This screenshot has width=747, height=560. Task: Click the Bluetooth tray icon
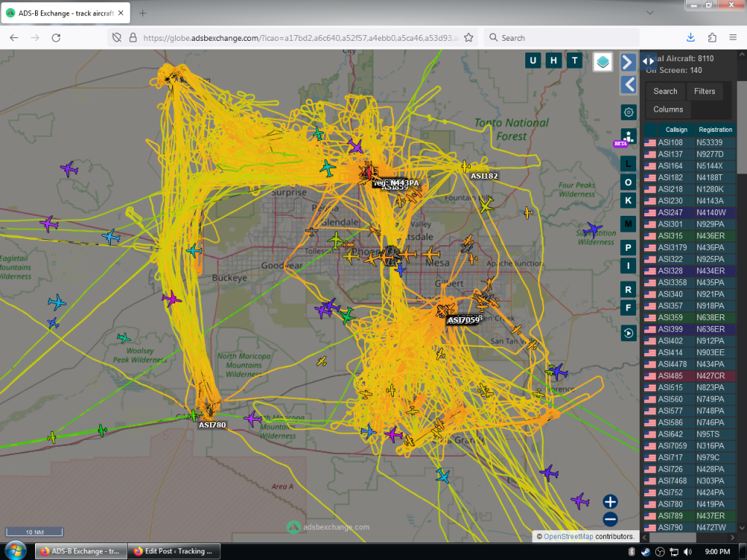[631, 551]
